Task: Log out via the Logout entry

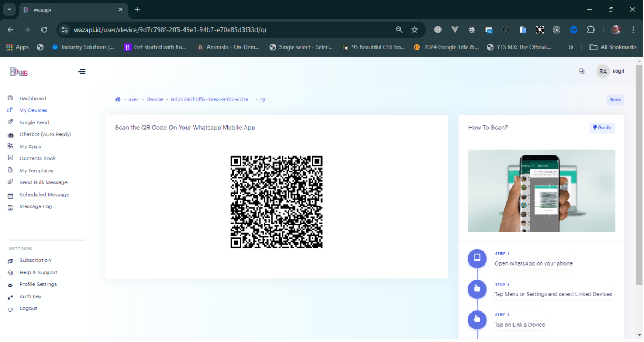Action: coord(28,309)
